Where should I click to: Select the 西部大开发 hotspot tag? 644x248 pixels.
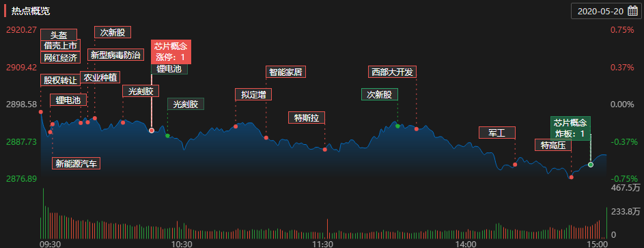click(392, 72)
